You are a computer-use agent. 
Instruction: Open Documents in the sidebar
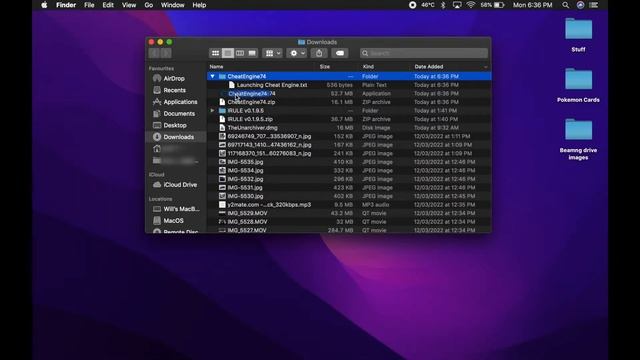coord(179,113)
